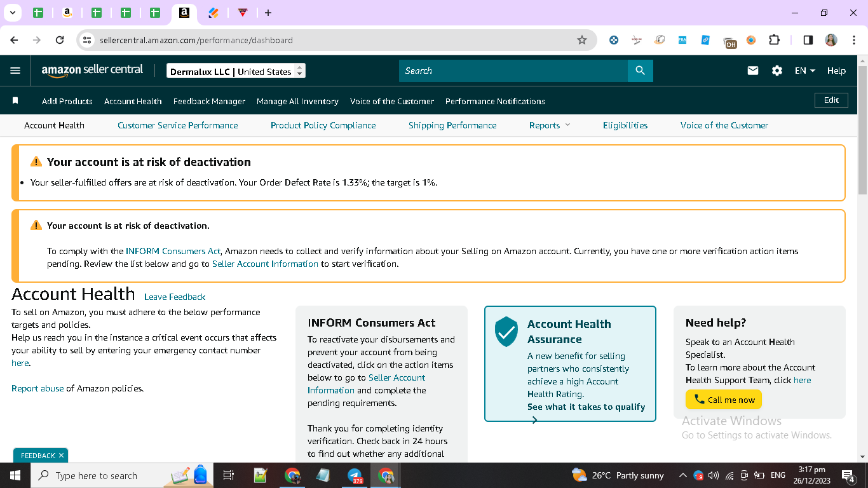Open the weather widget showing 26°C
This screenshot has width=868, height=488.
(x=618, y=475)
